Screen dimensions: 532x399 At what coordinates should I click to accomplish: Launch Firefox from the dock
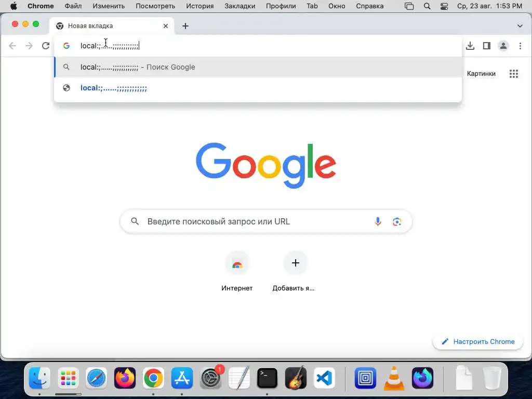click(125, 378)
